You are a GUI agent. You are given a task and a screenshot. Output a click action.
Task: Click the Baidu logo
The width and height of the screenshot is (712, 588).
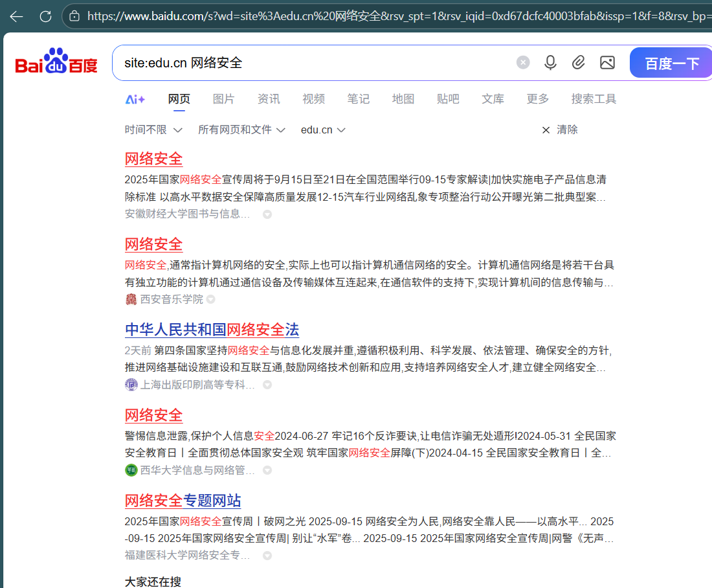pos(56,62)
